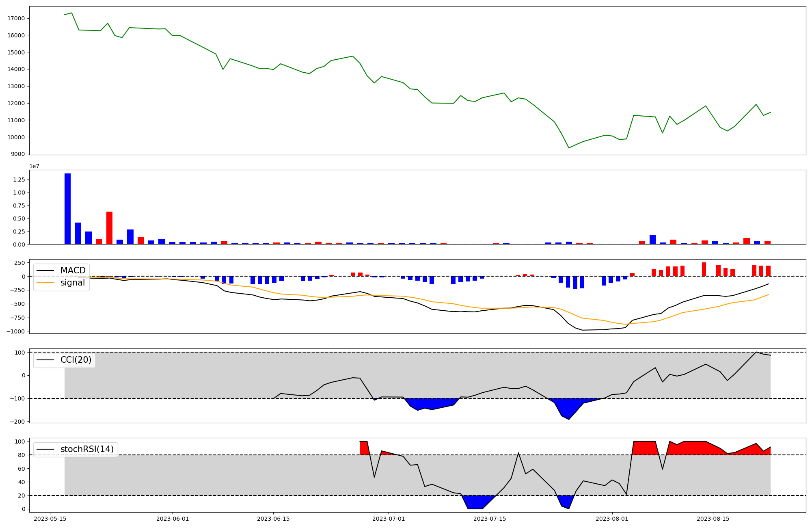Click the −1000 MACD axis label
This screenshot has height=528, width=812.
[x=15, y=331]
